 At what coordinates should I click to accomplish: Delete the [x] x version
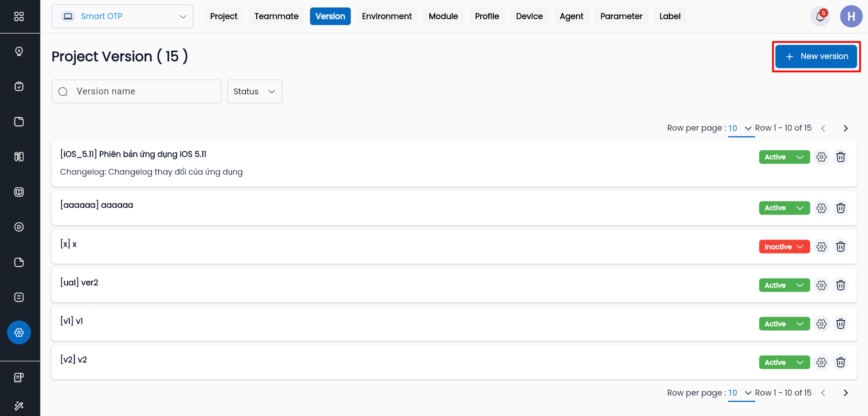[840, 247]
